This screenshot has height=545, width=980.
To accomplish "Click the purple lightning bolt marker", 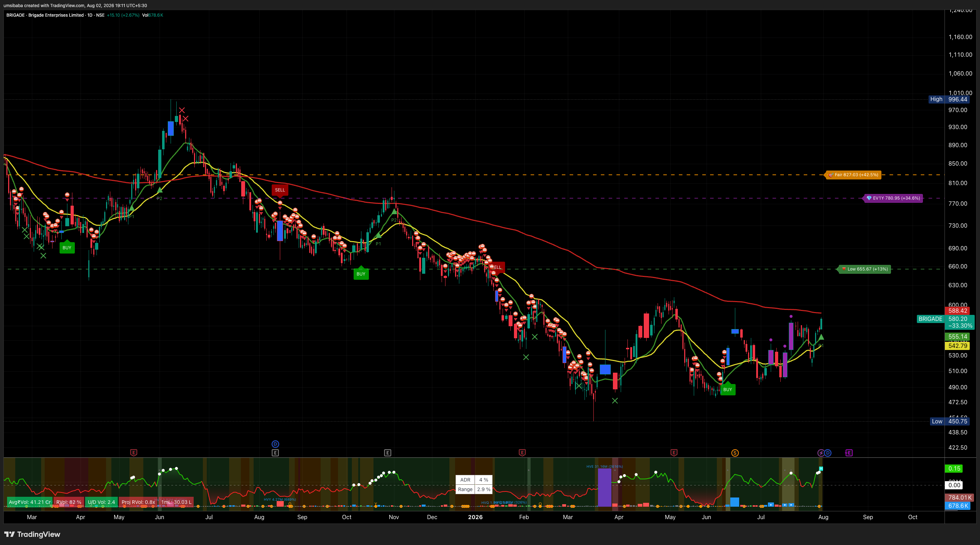I will pyautogui.click(x=821, y=452).
